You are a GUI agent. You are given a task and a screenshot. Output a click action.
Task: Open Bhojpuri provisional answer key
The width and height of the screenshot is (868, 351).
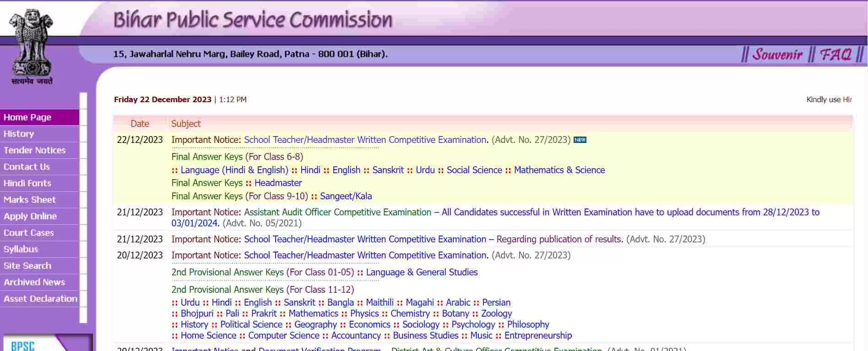[197, 313]
